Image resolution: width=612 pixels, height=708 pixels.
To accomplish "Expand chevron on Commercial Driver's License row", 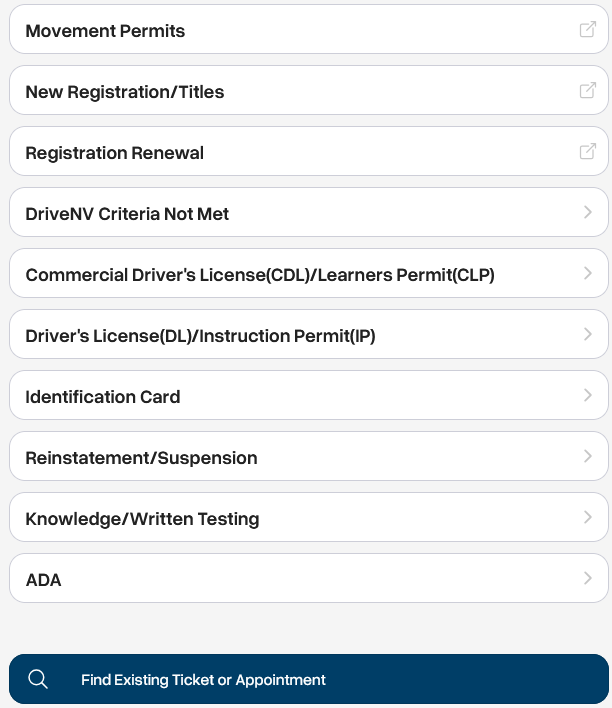I will coord(588,274).
